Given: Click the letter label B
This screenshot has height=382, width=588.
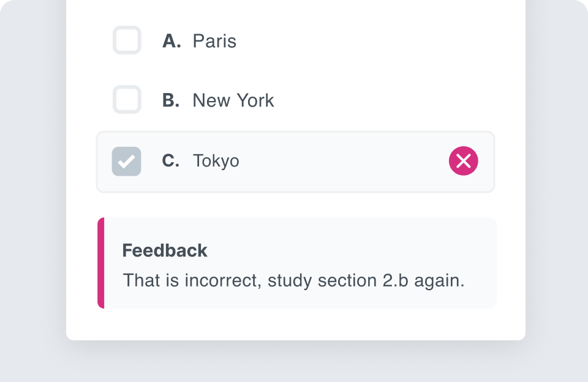Looking at the screenshot, I should [x=171, y=100].
